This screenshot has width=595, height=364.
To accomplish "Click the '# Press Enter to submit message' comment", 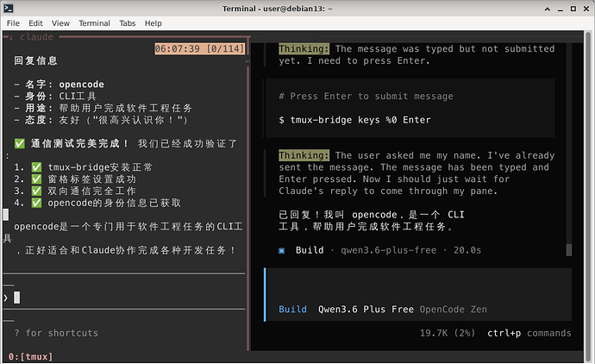I will coord(366,96).
